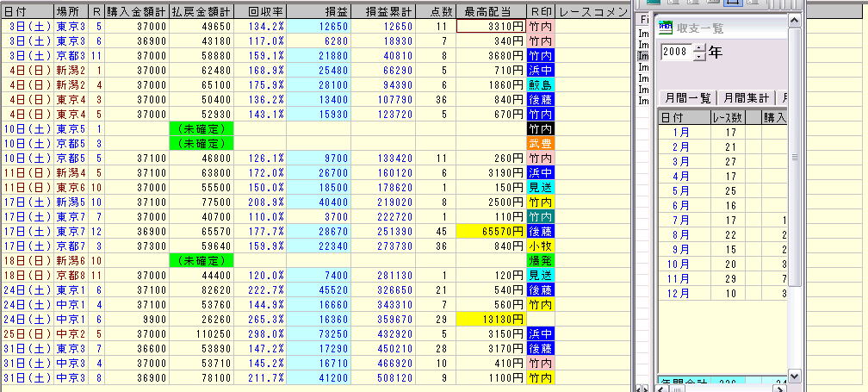Select the 11月 row in the monthly list
The width and height of the screenshot is (868, 392).
[x=685, y=279]
